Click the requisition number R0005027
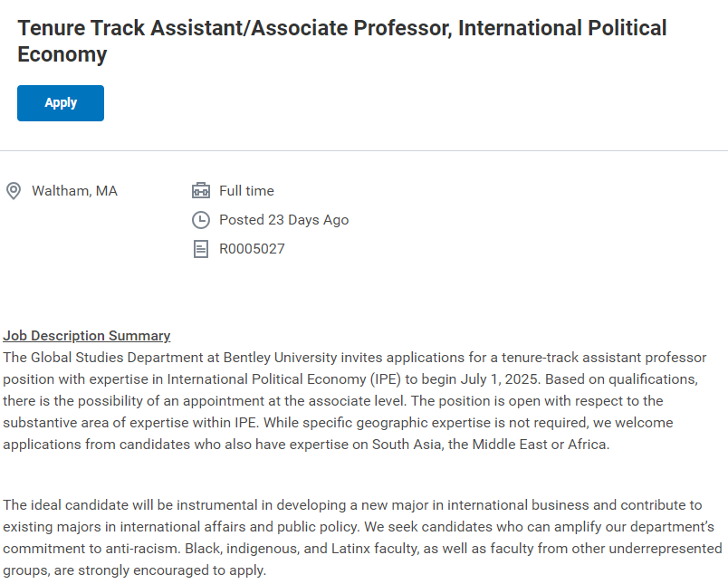Viewport: 728px width, 584px height. pyautogui.click(x=252, y=249)
